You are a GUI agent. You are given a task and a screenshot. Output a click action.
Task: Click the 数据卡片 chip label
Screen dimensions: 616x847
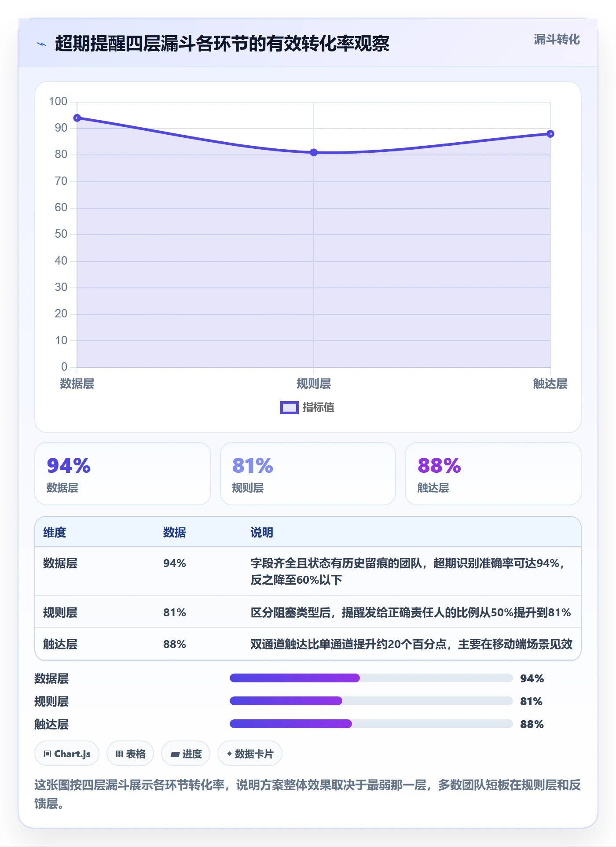254,754
